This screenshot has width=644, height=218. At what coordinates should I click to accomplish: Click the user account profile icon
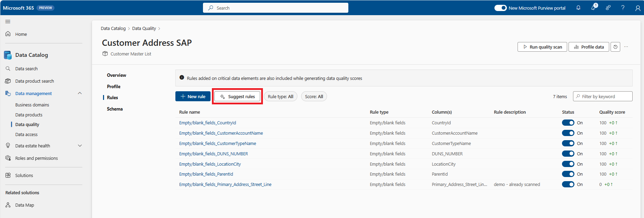[x=638, y=8]
